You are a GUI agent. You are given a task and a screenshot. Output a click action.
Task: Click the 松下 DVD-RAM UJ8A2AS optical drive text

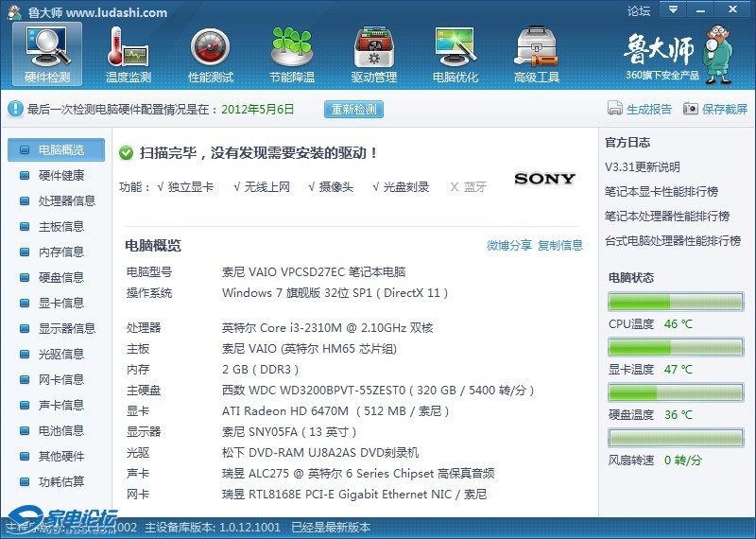pyautogui.click(x=320, y=453)
